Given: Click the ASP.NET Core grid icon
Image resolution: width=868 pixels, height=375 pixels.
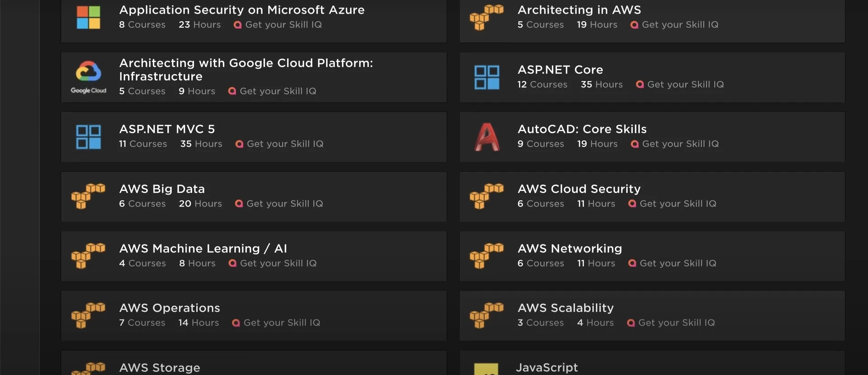Looking at the screenshot, I should [487, 77].
